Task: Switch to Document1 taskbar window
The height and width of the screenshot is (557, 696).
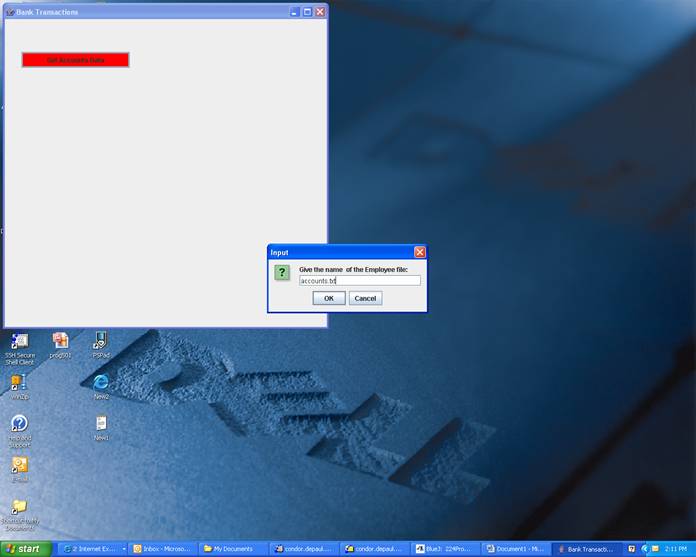Action: [x=515, y=549]
